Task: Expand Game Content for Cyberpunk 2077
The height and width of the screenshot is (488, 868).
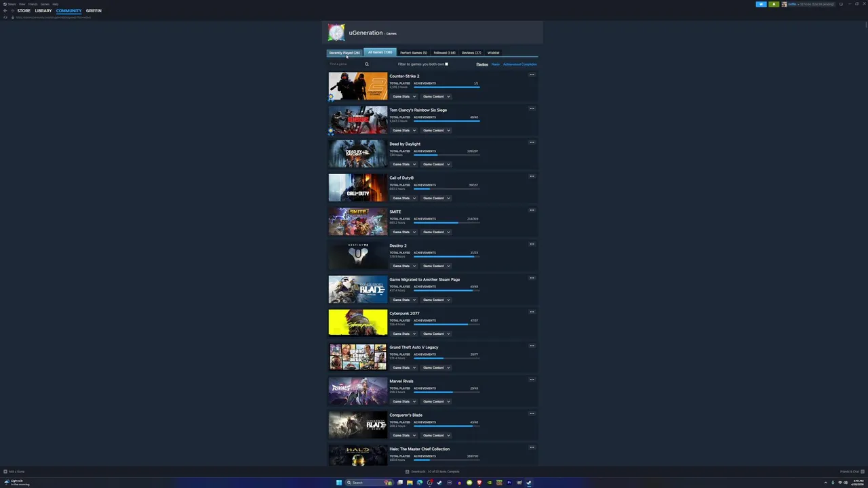Action: click(x=436, y=333)
